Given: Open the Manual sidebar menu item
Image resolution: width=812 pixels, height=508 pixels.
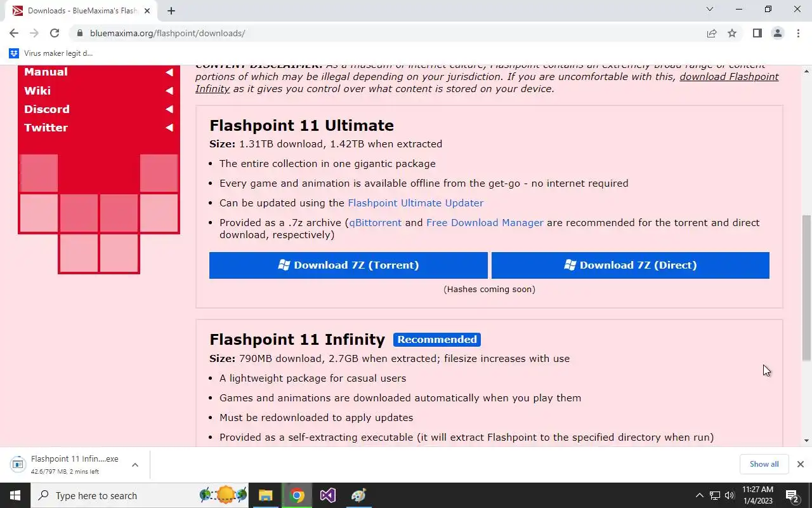Looking at the screenshot, I should pyautogui.click(x=46, y=72).
